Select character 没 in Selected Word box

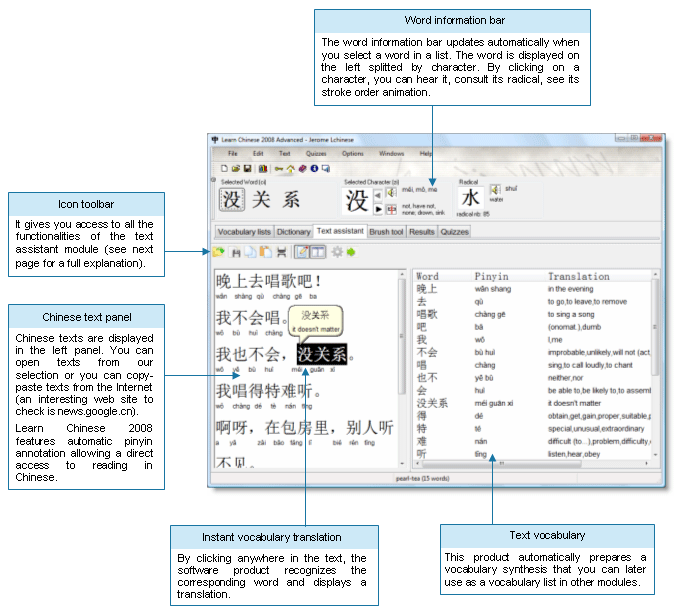[x=232, y=200]
